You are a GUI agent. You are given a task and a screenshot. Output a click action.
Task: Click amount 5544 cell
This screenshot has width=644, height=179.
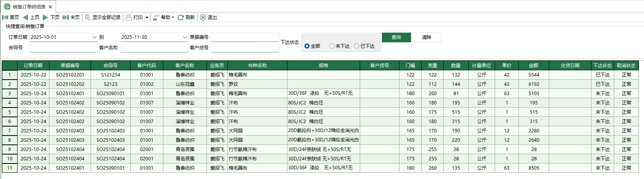pyautogui.click(x=534, y=75)
